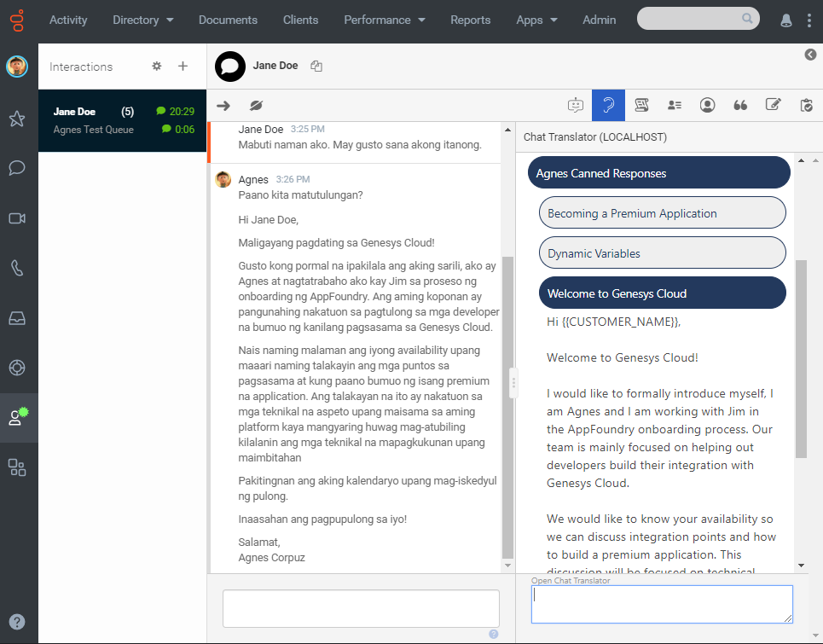The height and width of the screenshot is (644, 823).
Task: Click the star favorites sidebar icon
Action: (17, 119)
